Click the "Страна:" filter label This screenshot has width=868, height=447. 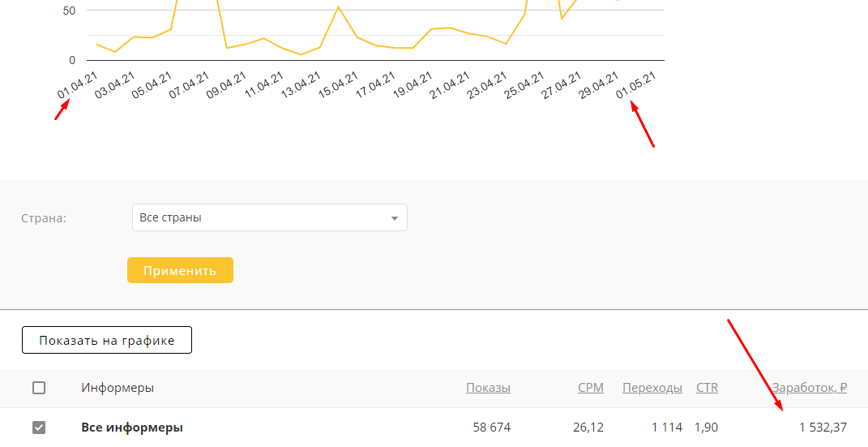click(x=43, y=218)
